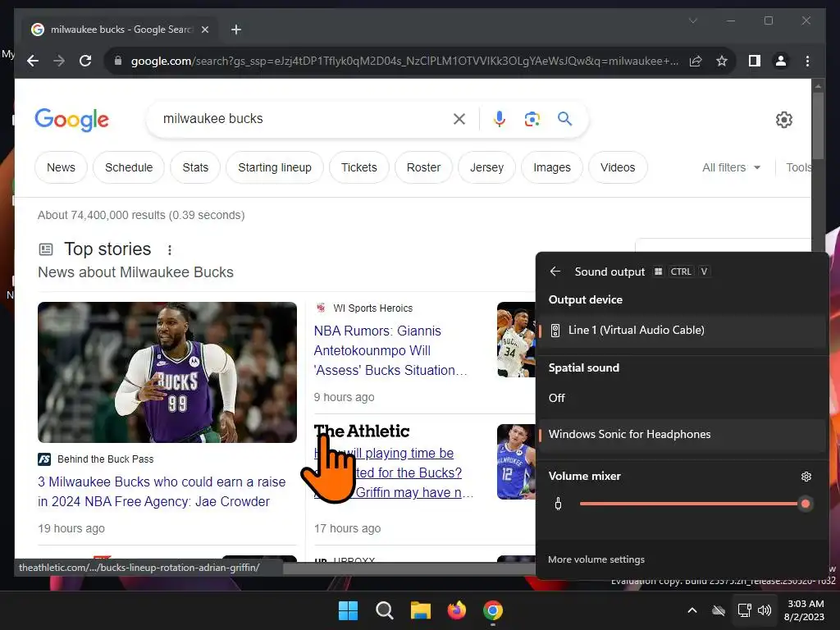Go back from Sound output panel
The width and height of the screenshot is (840, 630).
click(555, 272)
